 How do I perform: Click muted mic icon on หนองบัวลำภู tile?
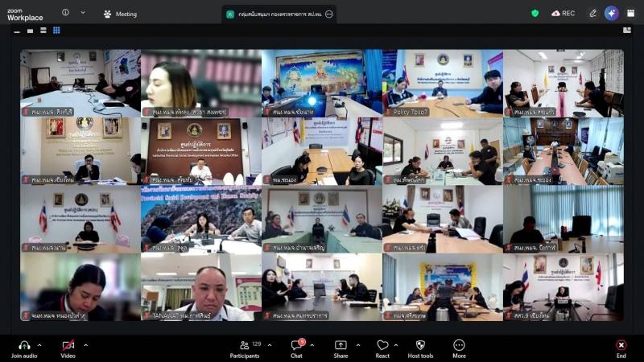coord(27,315)
